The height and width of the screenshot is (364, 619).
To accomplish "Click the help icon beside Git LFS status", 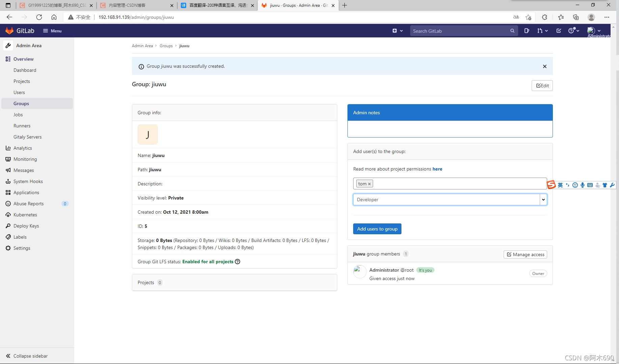I will pos(237,262).
